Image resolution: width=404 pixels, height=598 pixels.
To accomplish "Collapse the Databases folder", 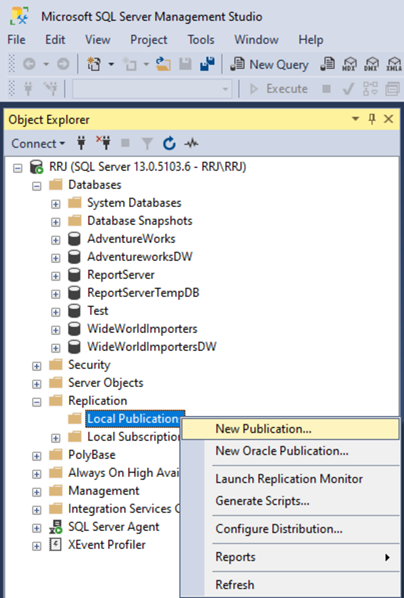I will coord(37,186).
